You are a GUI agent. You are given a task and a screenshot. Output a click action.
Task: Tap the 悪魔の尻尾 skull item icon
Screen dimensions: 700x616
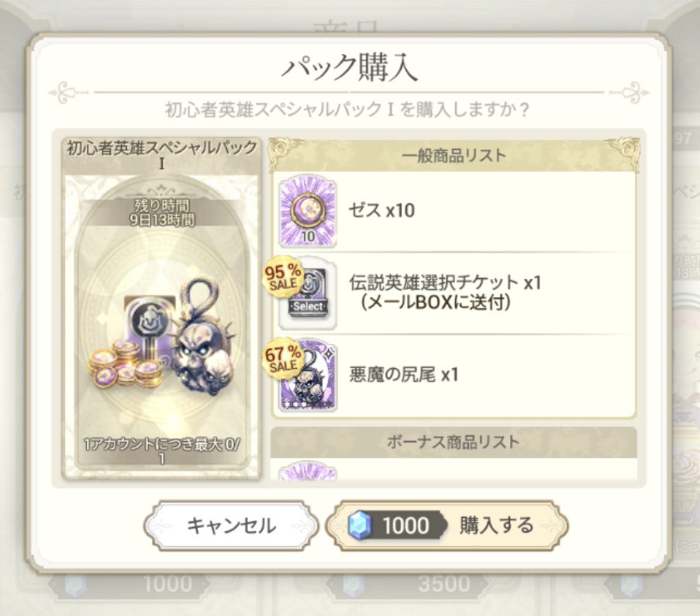coord(308,375)
